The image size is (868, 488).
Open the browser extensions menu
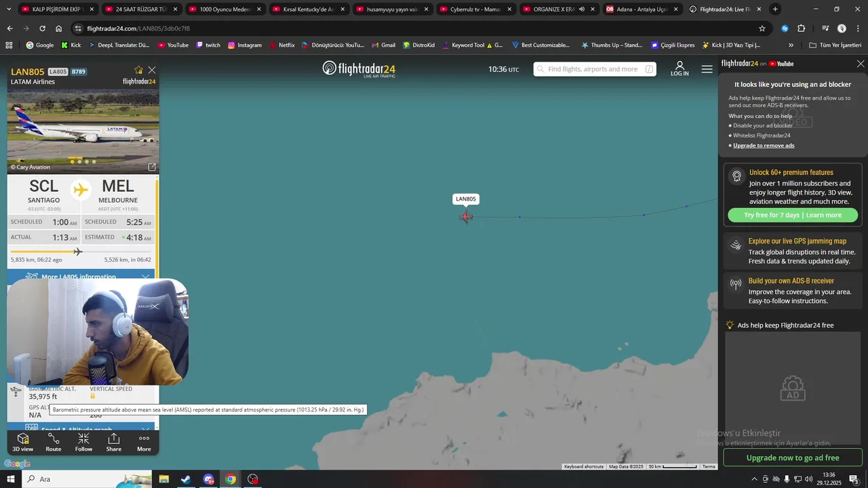point(801,28)
